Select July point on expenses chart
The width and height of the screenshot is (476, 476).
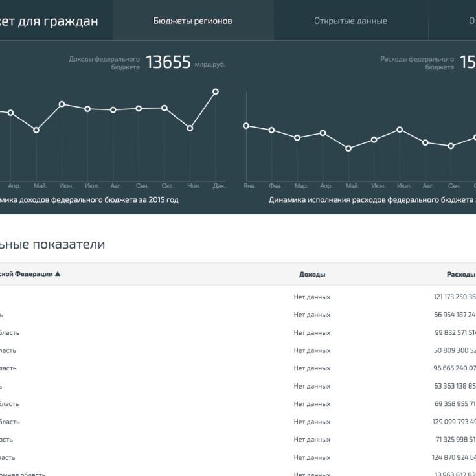pyautogui.click(x=400, y=130)
